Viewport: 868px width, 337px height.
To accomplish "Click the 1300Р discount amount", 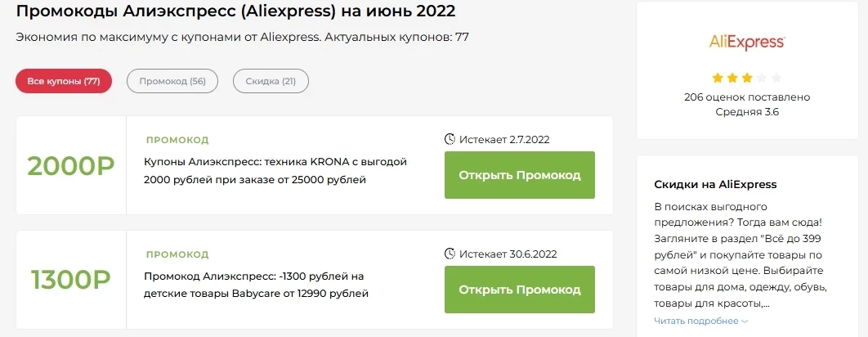I will pos(71,280).
